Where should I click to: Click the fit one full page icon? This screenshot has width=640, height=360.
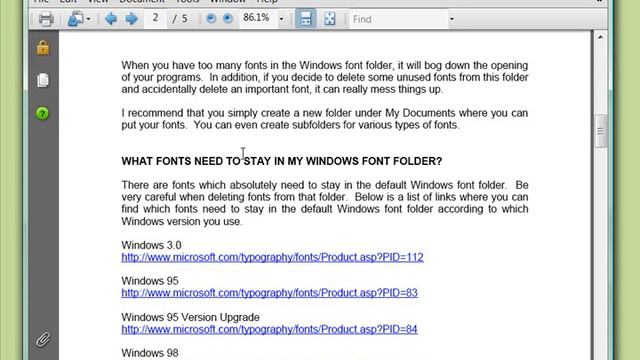click(330, 19)
